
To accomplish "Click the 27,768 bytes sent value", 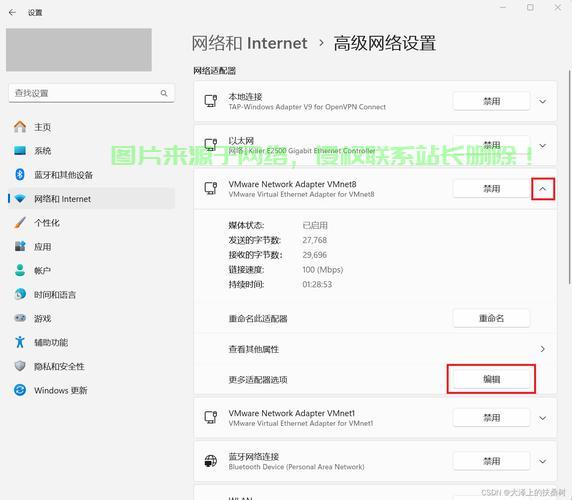I will (314, 240).
